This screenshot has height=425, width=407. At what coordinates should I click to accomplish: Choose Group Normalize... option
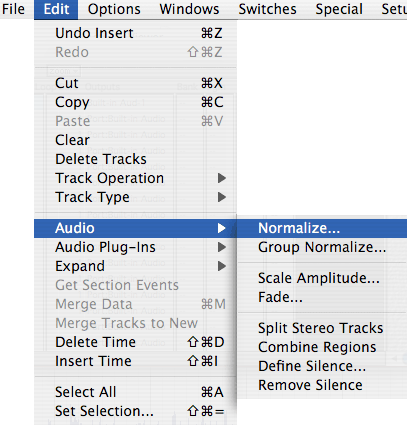322,247
